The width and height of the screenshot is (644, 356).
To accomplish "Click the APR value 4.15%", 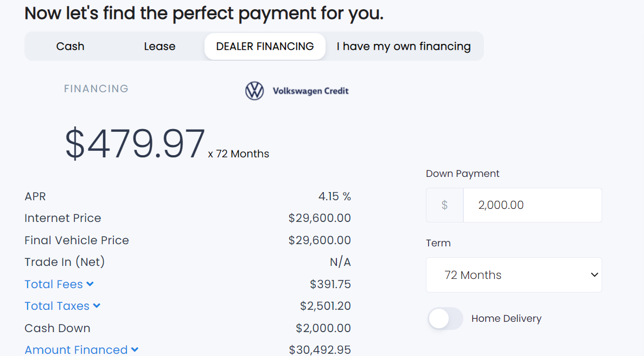I will (335, 196).
